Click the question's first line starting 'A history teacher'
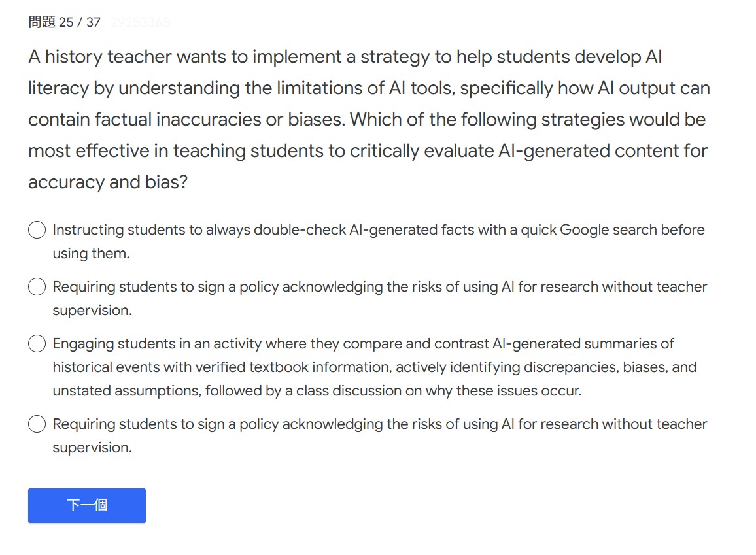This screenshot has width=756, height=555. point(345,57)
